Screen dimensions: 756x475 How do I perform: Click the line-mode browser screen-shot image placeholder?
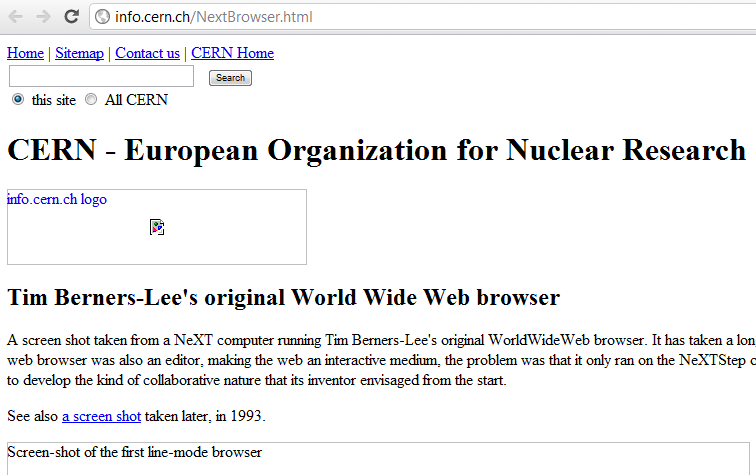pyautogui.click(x=378, y=458)
